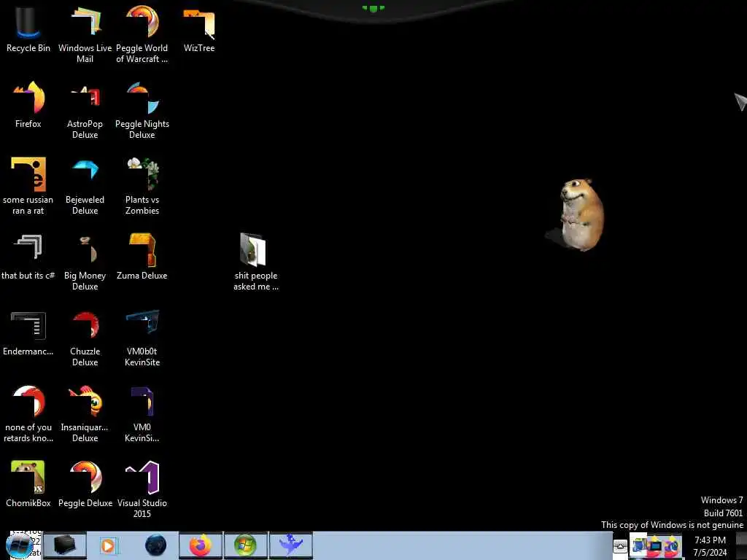Open the Recycle Bin desktop icon

point(28,28)
